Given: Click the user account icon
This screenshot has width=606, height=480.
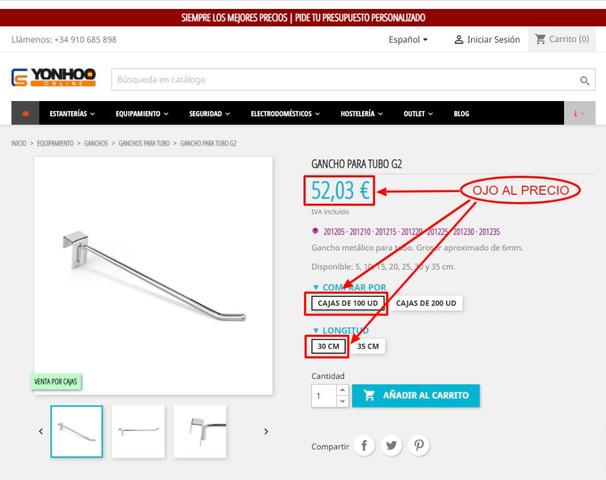Looking at the screenshot, I should pyautogui.click(x=459, y=39).
